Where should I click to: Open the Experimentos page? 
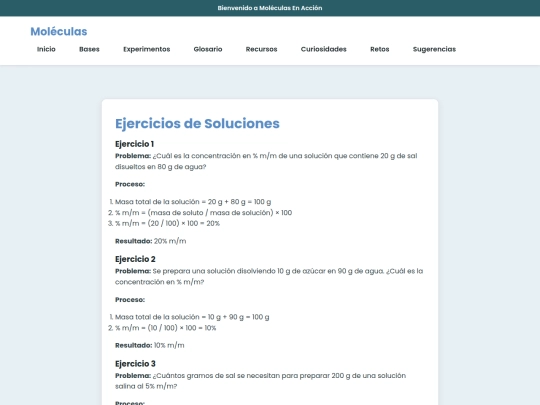[x=147, y=49]
